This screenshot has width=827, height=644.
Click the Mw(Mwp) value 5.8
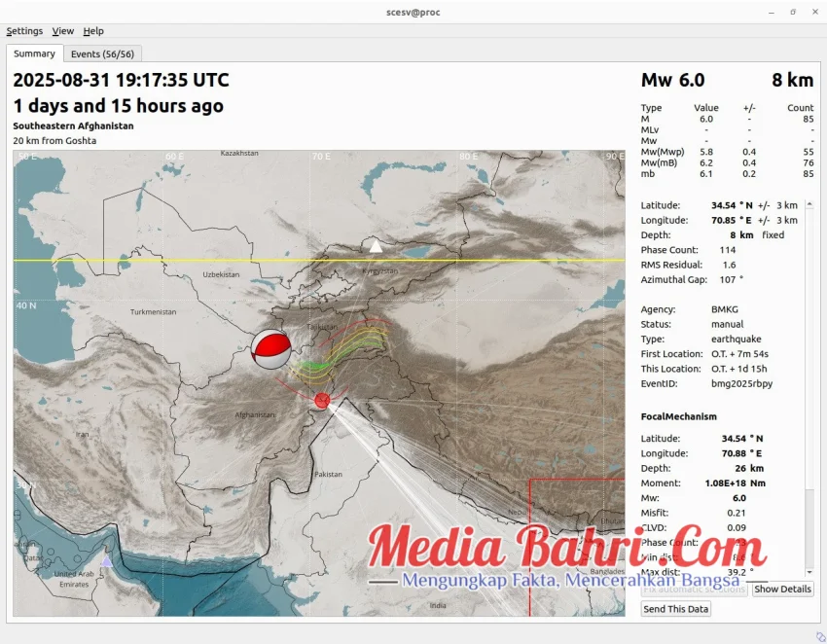706,152
